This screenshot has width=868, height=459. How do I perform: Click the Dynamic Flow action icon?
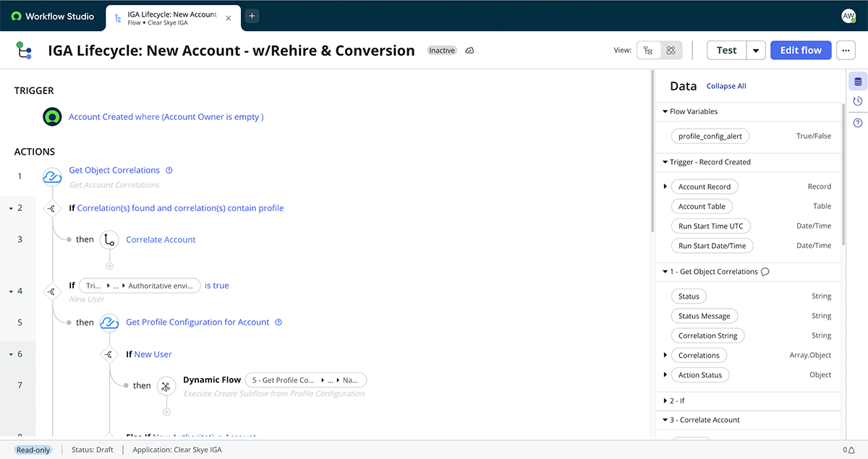(x=166, y=386)
